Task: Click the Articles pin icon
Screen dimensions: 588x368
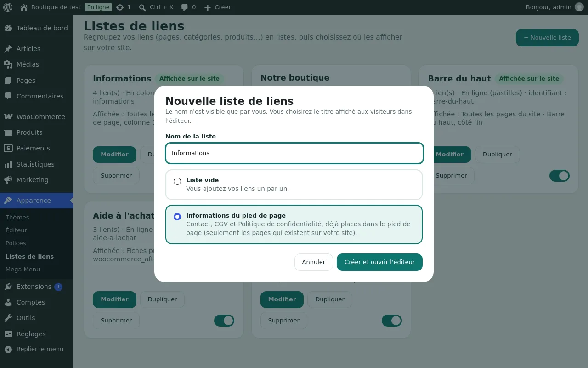Action: (x=8, y=49)
